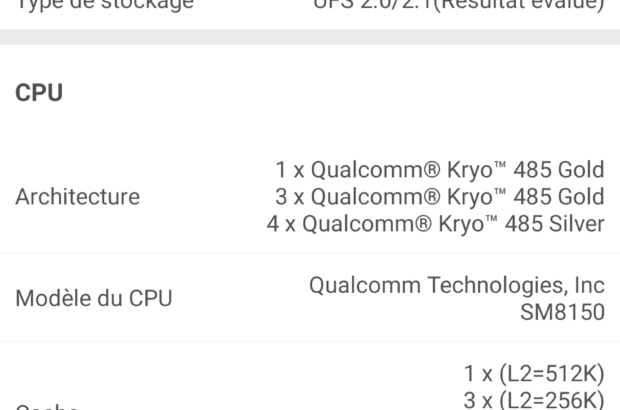The height and width of the screenshot is (410, 620).
Task: Tap the word Silver in Architecture values
Action: pyautogui.click(x=573, y=224)
